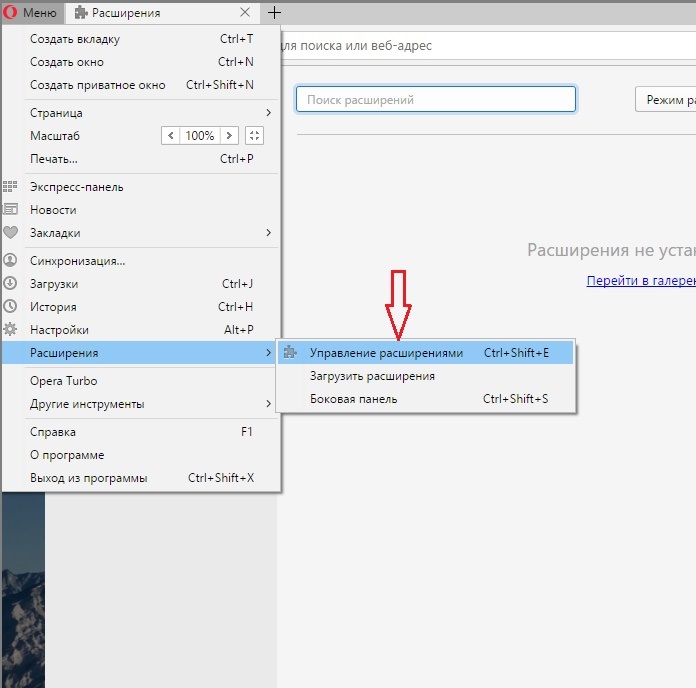Close the Расширения tab
The image size is (696, 688).
(x=245, y=12)
